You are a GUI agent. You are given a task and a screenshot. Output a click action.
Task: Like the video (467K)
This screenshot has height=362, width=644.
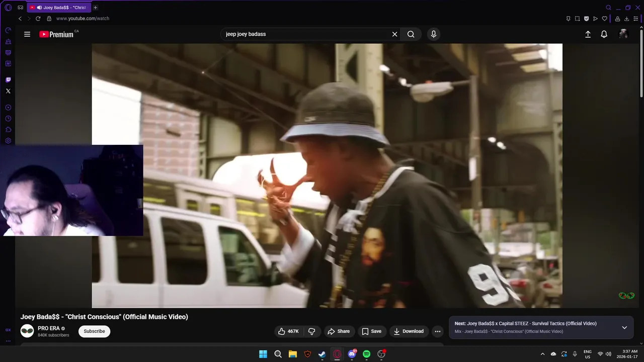(289, 331)
